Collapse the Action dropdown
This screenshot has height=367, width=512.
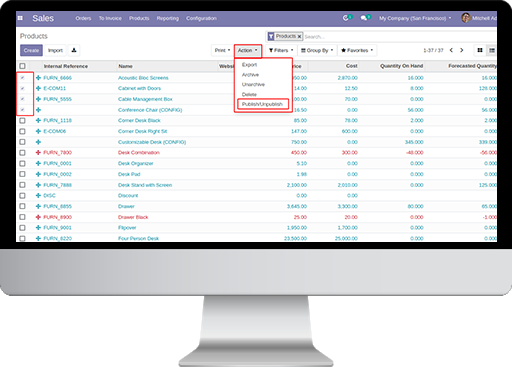(248, 50)
